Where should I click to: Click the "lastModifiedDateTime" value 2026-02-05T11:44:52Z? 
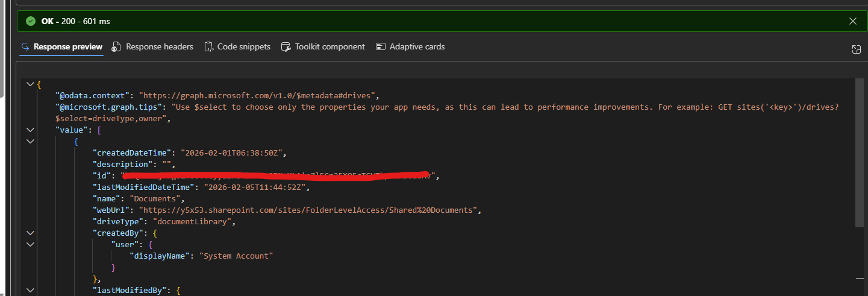pyautogui.click(x=255, y=187)
